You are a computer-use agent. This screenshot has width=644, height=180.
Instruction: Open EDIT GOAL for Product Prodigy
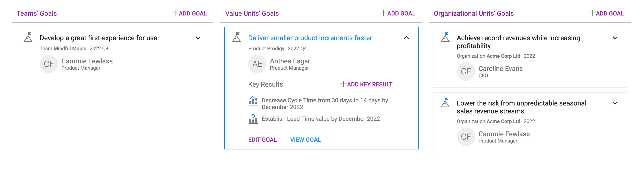262,140
